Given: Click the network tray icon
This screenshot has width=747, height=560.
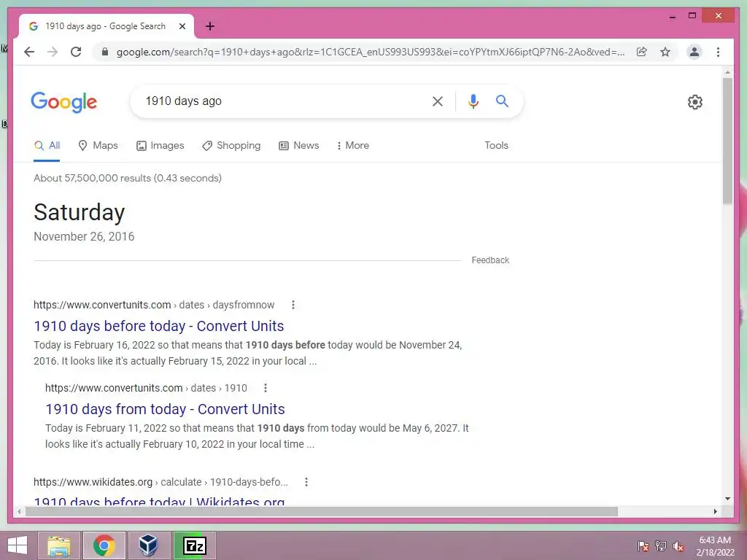Looking at the screenshot, I should 661,546.
